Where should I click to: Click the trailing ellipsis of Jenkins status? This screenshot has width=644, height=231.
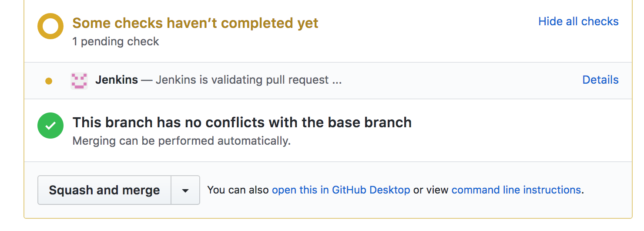337,81
